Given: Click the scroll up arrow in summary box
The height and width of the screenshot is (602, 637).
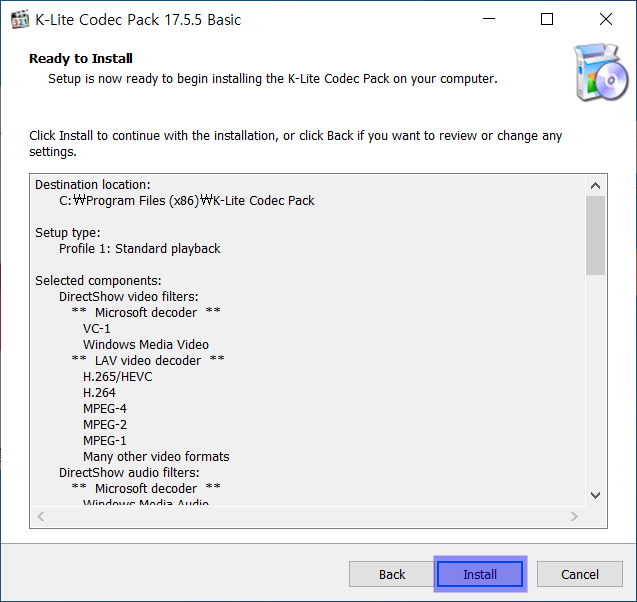Looking at the screenshot, I should (596, 186).
